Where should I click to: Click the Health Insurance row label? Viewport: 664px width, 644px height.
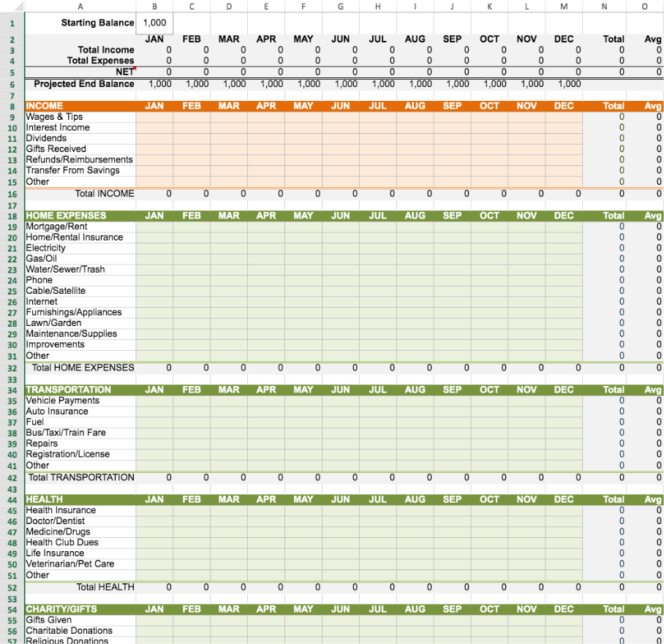coord(61,510)
